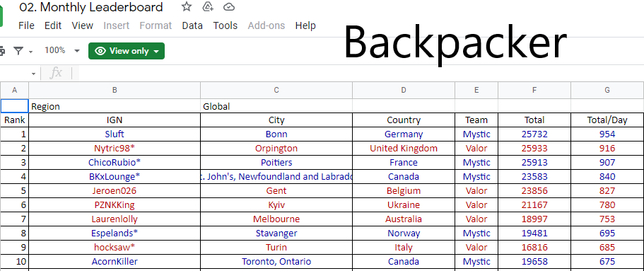Click the Team header cell
Image resolution: width=644 pixels, height=271 pixels.
476,120
